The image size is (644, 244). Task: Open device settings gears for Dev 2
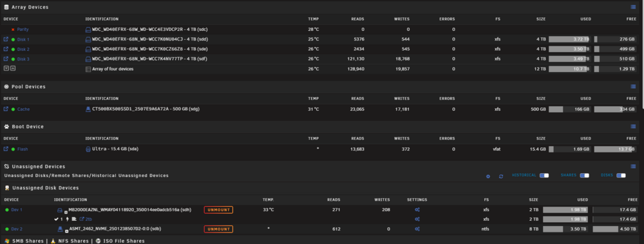click(417, 229)
